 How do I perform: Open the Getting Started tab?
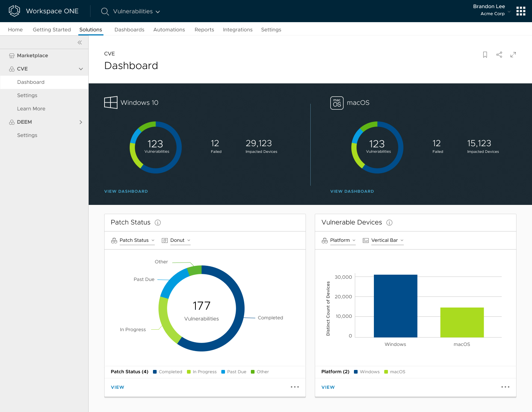[x=52, y=30]
